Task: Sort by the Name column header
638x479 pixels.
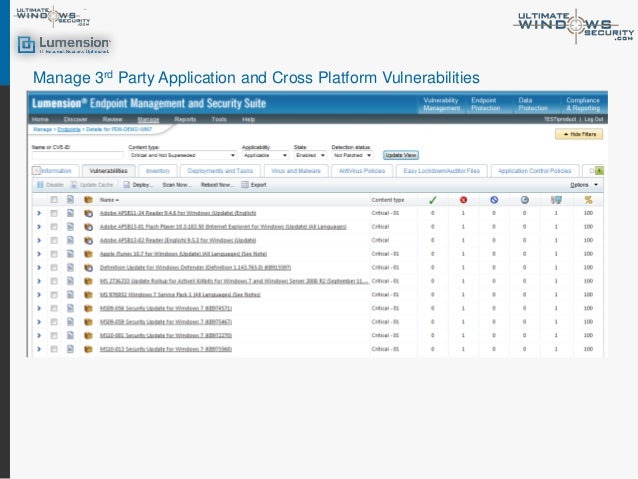Action: point(109,200)
